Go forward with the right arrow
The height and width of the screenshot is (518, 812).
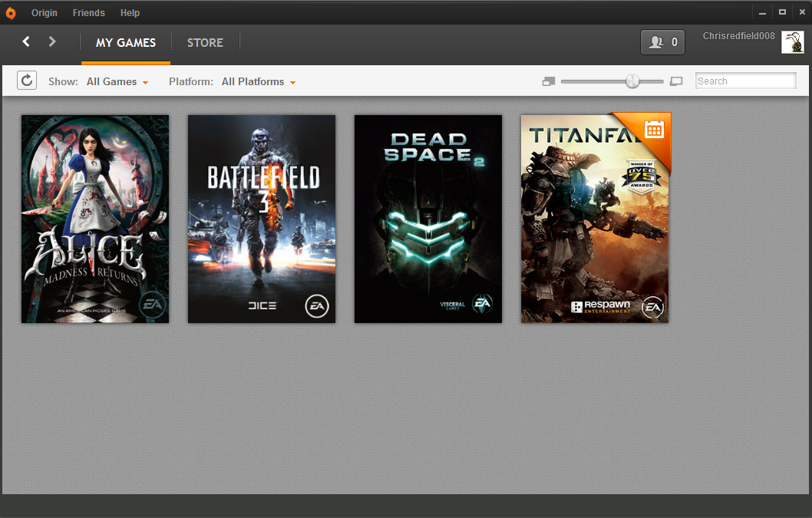click(51, 41)
